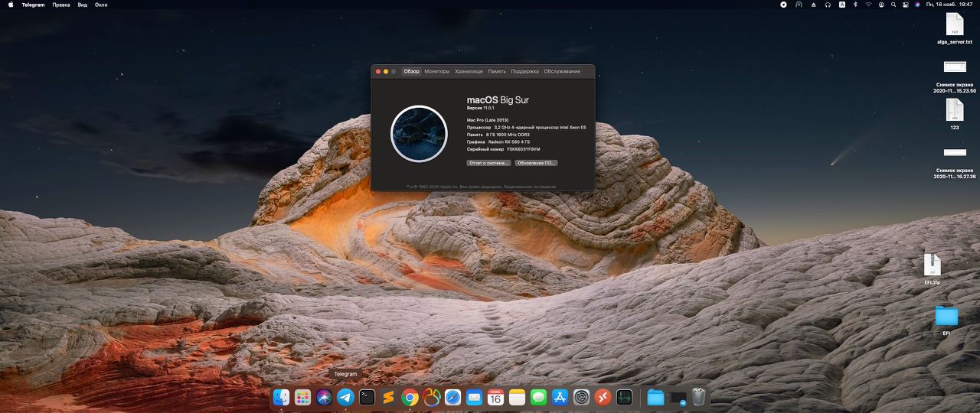The image size is (980, 413).
Task: Select alga_server.txt file on desktop
Action: (x=954, y=29)
